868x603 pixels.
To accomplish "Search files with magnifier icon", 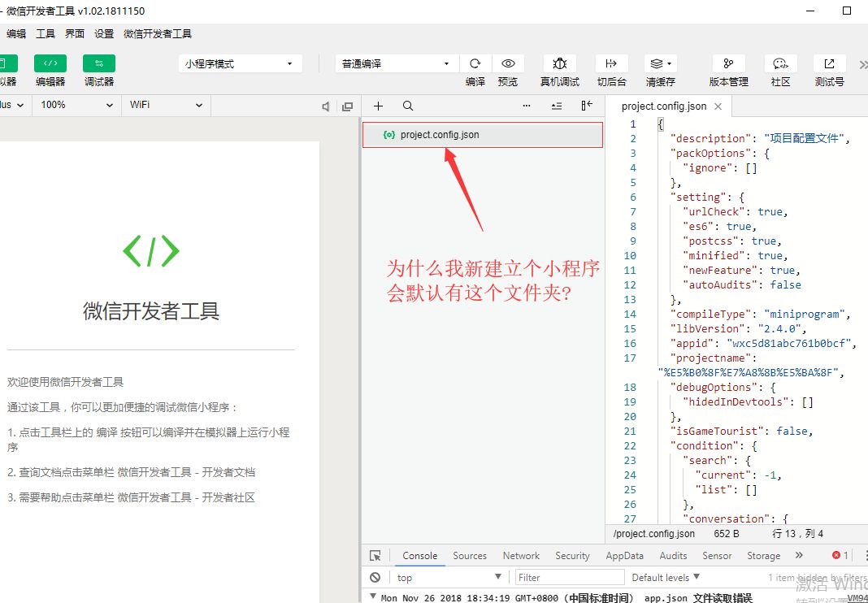I will tap(407, 106).
